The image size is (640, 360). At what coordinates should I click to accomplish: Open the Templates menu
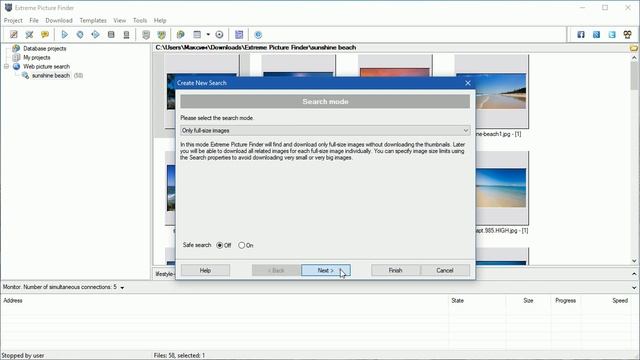93,20
